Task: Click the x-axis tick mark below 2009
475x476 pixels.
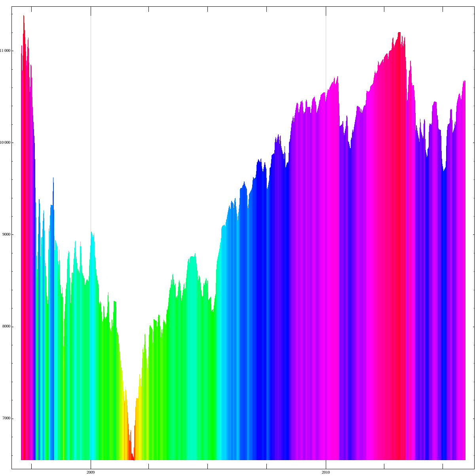Action: (91, 467)
